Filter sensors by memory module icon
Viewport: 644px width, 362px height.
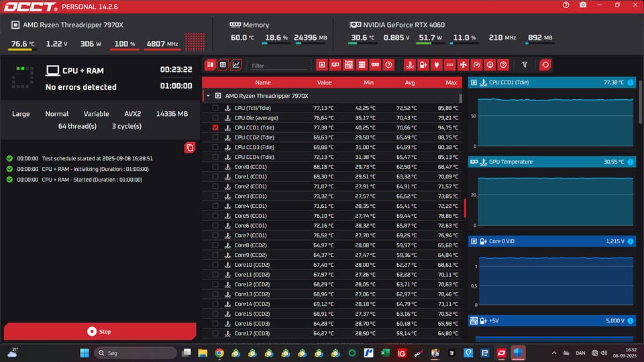tap(375, 65)
